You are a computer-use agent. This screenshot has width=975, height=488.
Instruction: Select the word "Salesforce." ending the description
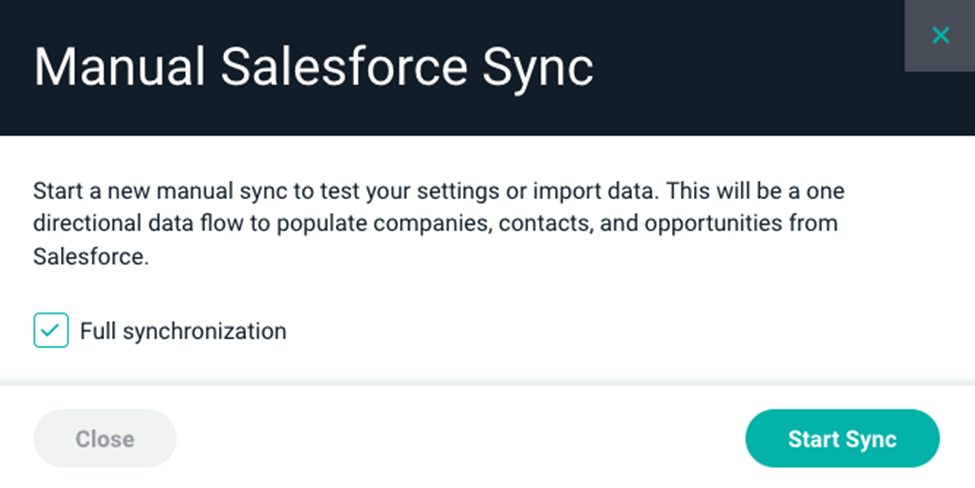[x=91, y=256]
